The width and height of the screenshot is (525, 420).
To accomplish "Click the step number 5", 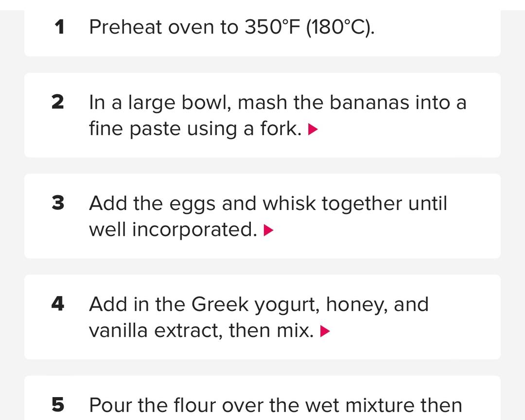I will pyautogui.click(x=58, y=405).
